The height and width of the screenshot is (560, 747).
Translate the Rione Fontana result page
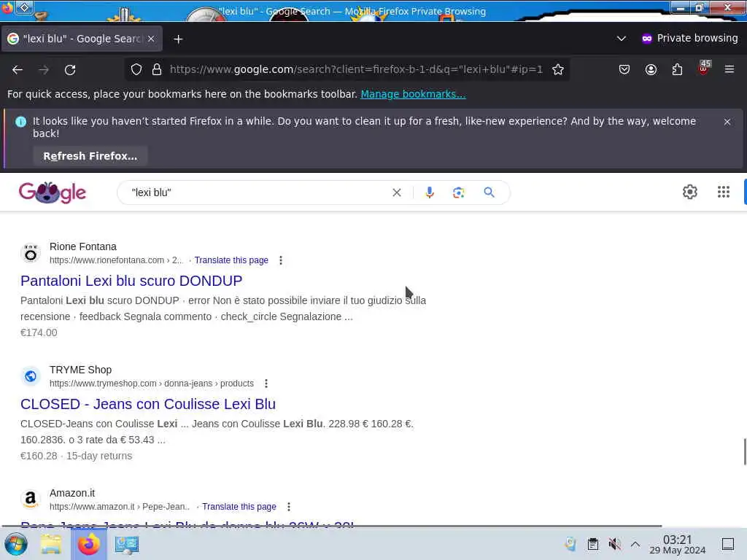231,260
